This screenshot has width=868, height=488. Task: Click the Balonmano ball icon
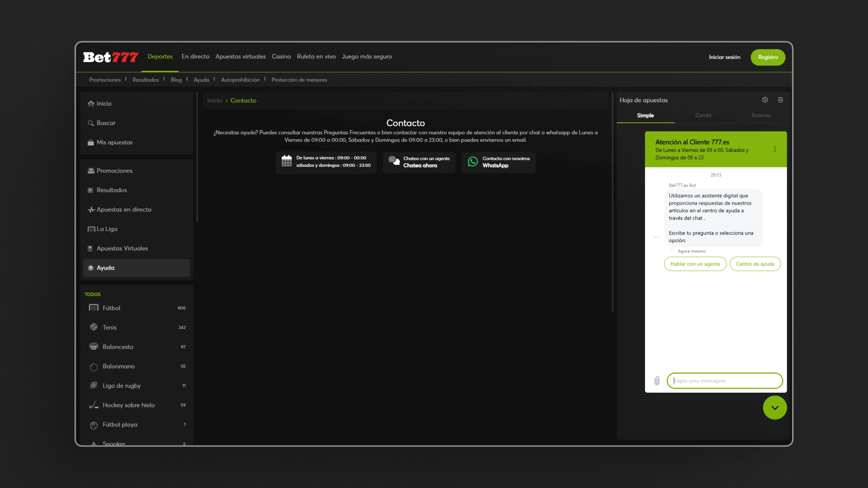click(x=94, y=367)
